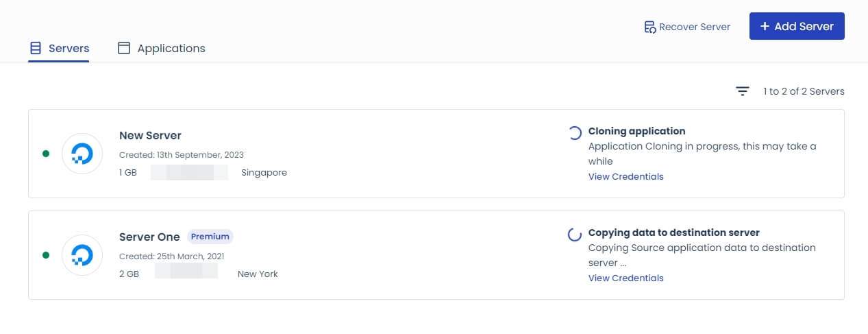868x334 pixels.
Task: Click the green status dot for Server One
Action: pyautogui.click(x=46, y=255)
